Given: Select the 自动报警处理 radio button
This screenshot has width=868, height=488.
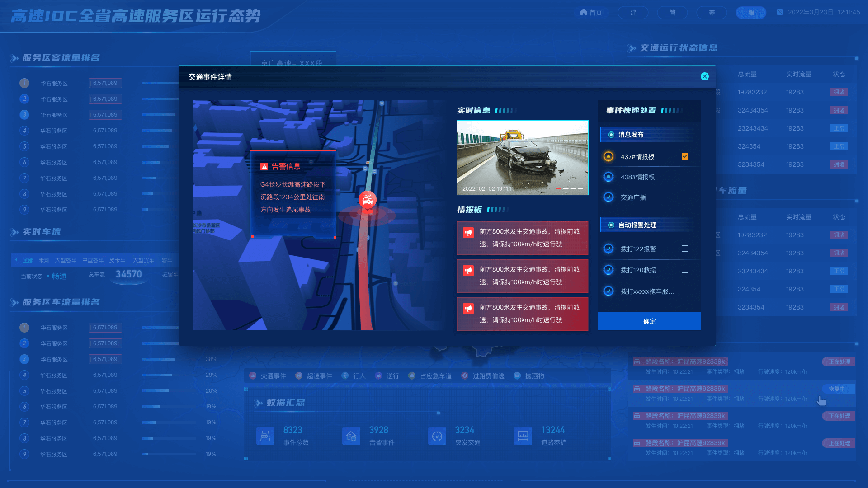Looking at the screenshot, I should pos(611,225).
